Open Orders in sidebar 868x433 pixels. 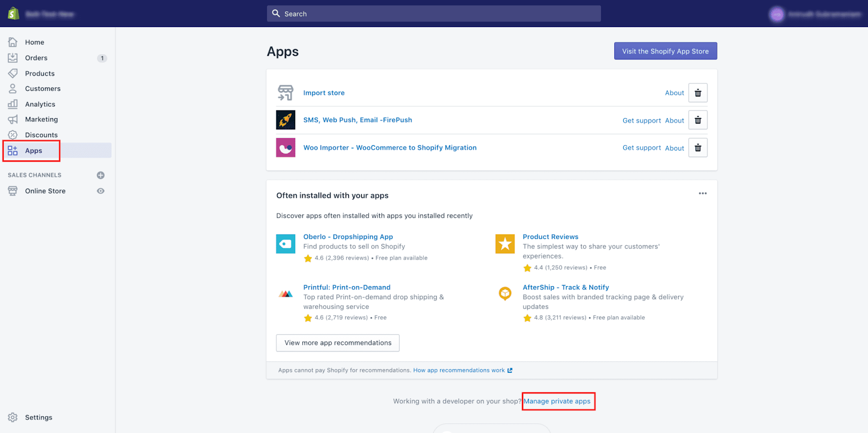[x=36, y=57]
